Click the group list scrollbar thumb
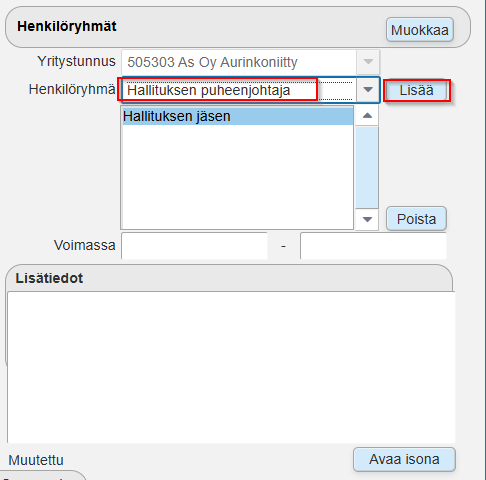 click(x=367, y=167)
